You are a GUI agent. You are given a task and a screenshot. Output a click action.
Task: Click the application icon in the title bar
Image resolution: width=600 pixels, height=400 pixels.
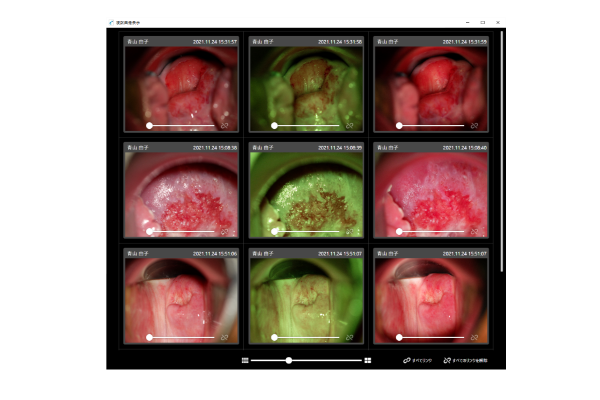[111, 22]
